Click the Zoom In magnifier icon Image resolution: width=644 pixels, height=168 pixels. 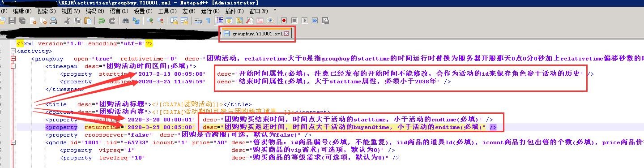pos(149,21)
